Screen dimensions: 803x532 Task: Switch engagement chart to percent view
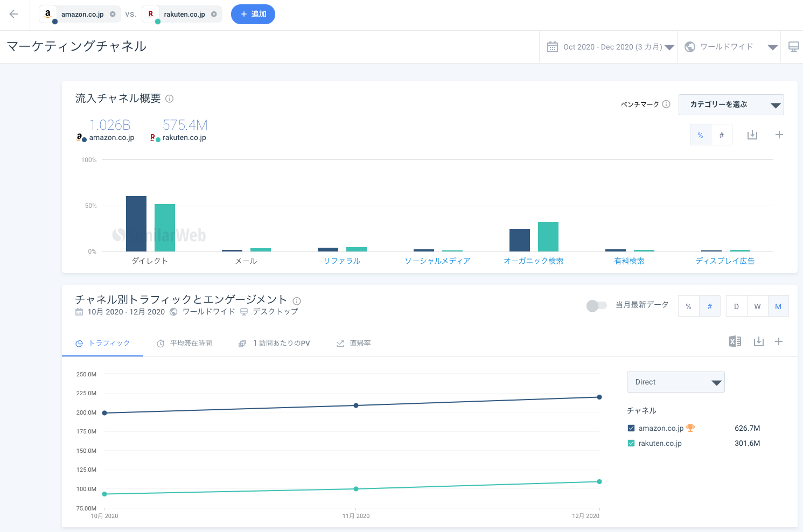(x=688, y=306)
